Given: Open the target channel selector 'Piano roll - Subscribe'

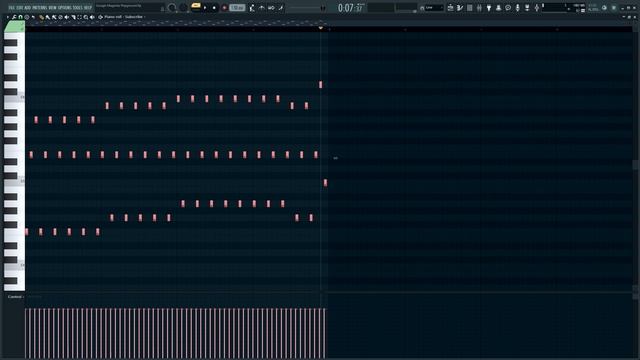Looking at the screenshot, I should 123,17.
